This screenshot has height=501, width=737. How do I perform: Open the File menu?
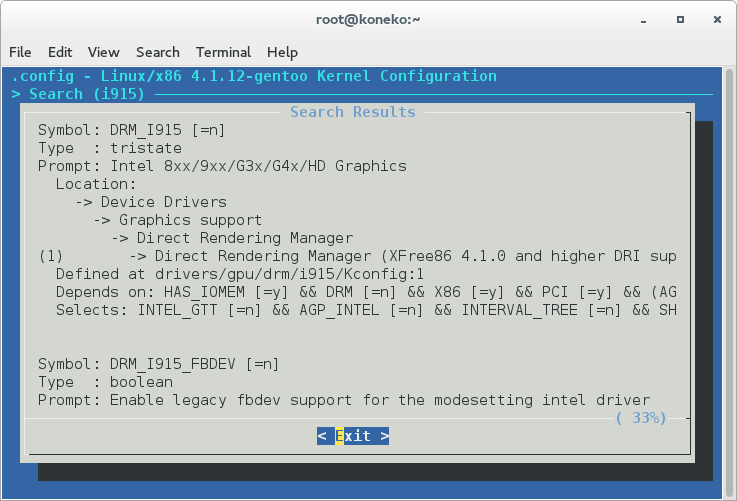point(20,52)
